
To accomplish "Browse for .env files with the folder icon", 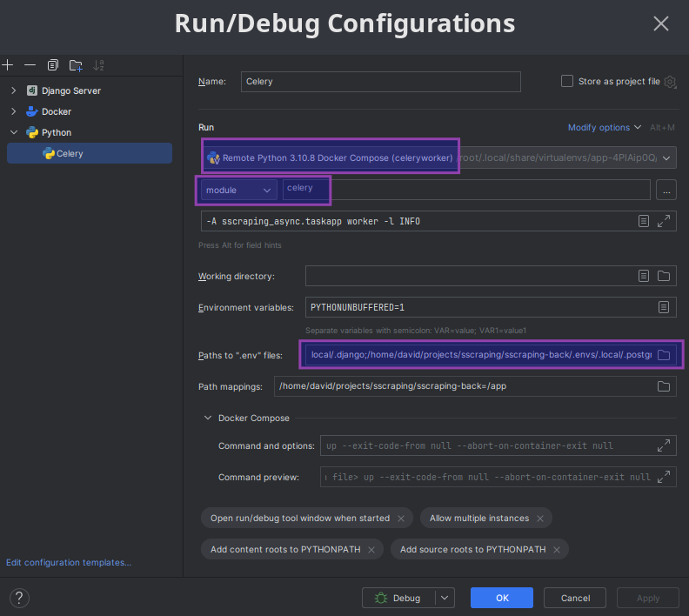I will [664, 355].
